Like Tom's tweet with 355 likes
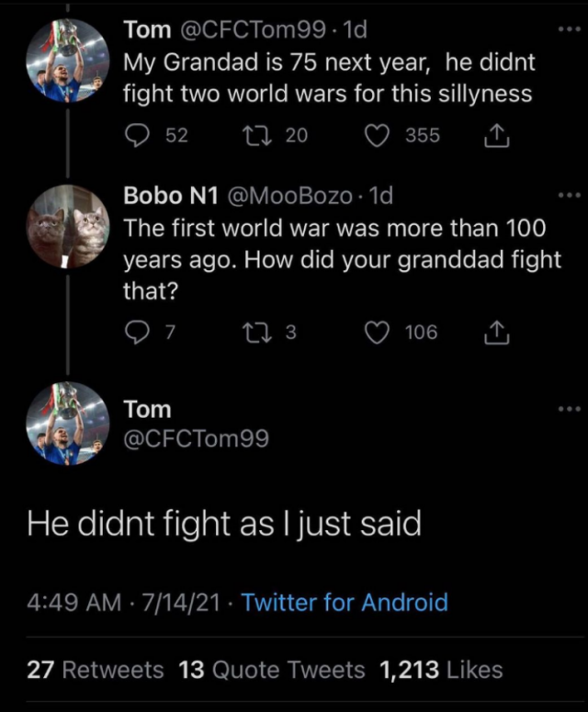Viewport: 588px width, 712px height. click(376, 135)
